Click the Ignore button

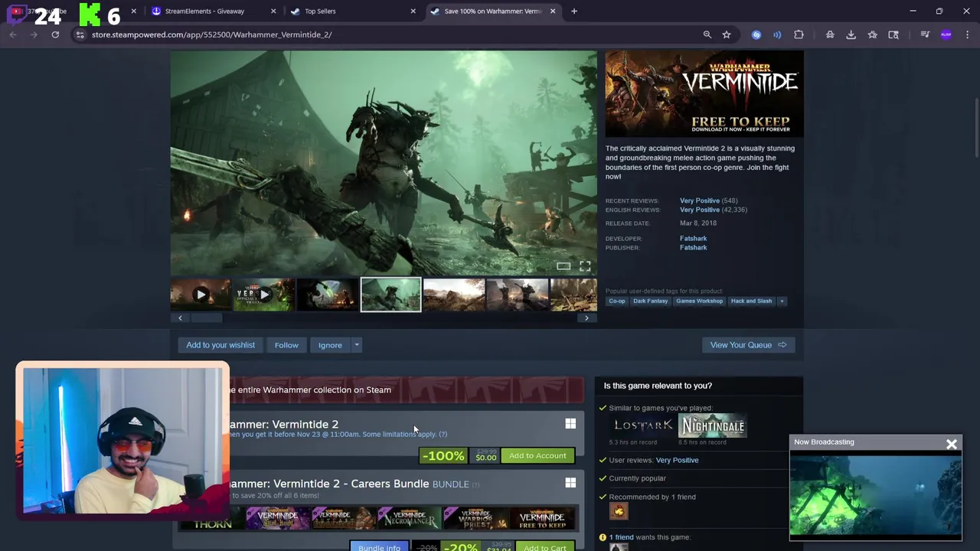(330, 345)
